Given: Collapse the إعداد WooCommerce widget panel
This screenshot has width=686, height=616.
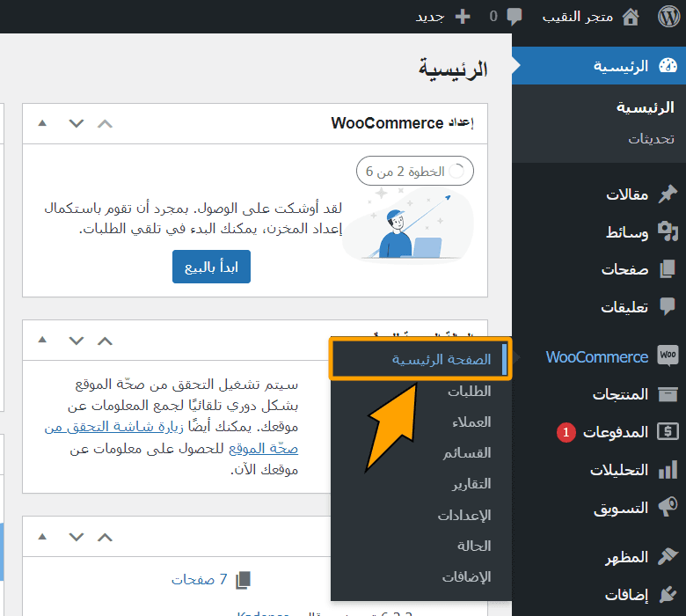Looking at the screenshot, I should coord(42,123).
